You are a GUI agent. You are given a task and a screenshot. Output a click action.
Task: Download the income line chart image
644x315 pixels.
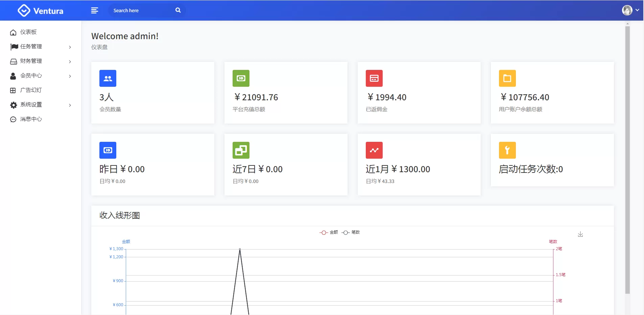[580, 234]
